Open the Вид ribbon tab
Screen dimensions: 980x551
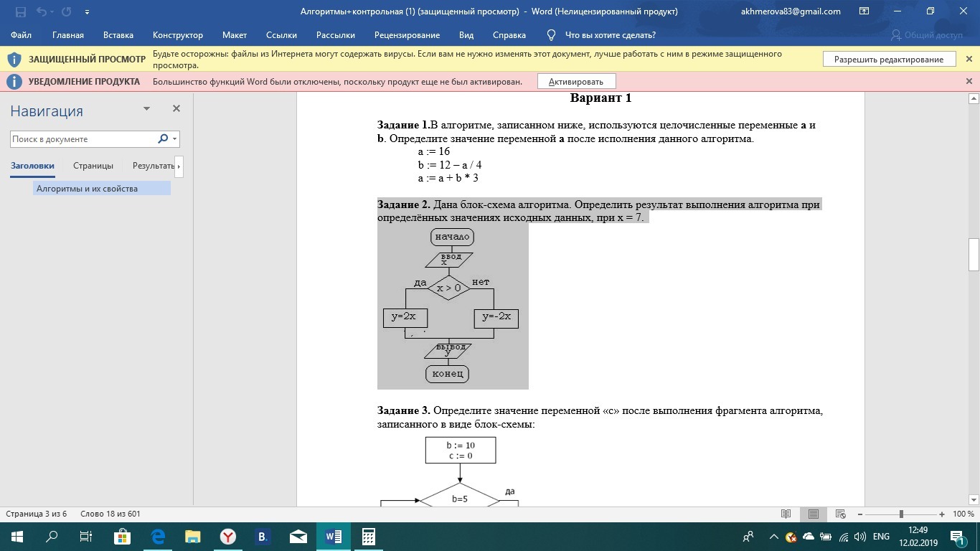[x=466, y=35]
